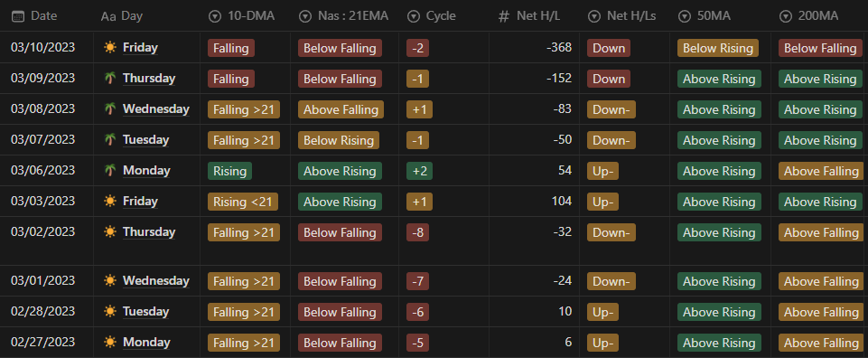Image resolution: width=868 pixels, height=358 pixels.
Task: Click the Aa title icon beside Day header
Action: (108, 16)
